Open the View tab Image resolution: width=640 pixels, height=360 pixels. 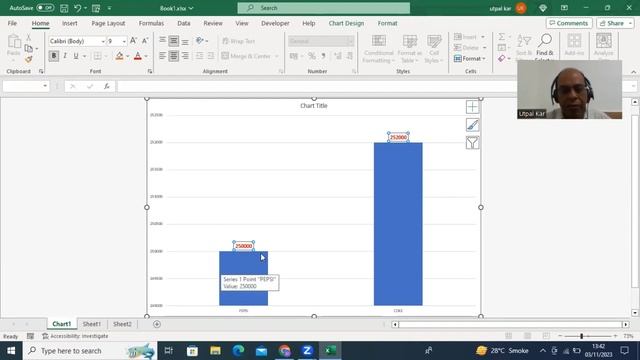pyautogui.click(x=242, y=23)
